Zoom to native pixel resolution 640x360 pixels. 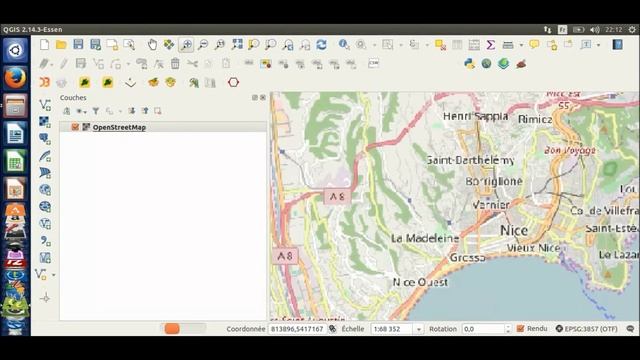pyautogui.click(x=220, y=44)
